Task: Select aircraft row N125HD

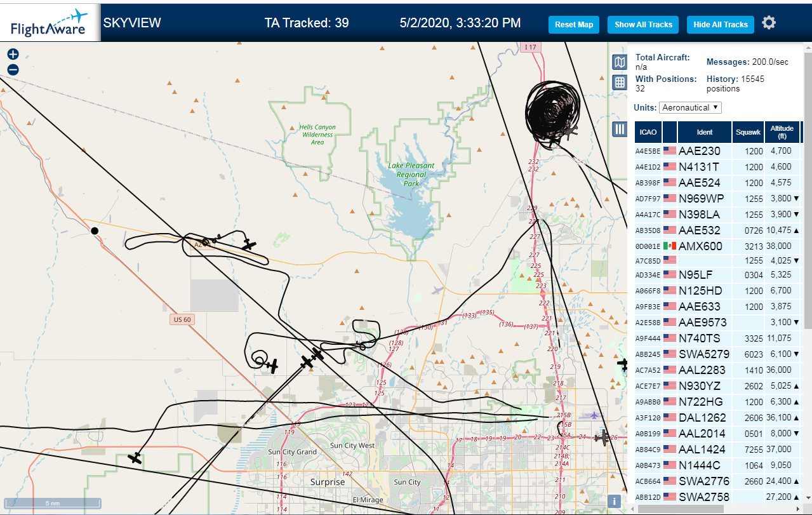Action: pyautogui.click(x=717, y=291)
